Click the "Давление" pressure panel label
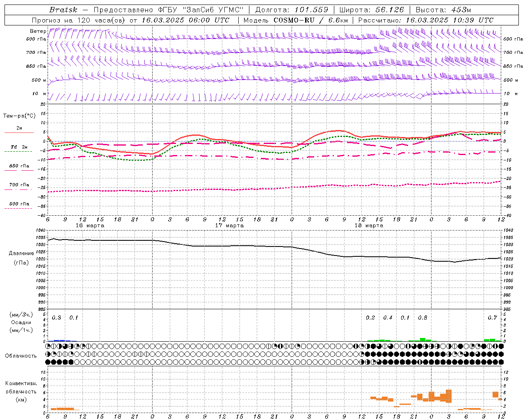Screen dimensions: 525x420 point(21,253)
